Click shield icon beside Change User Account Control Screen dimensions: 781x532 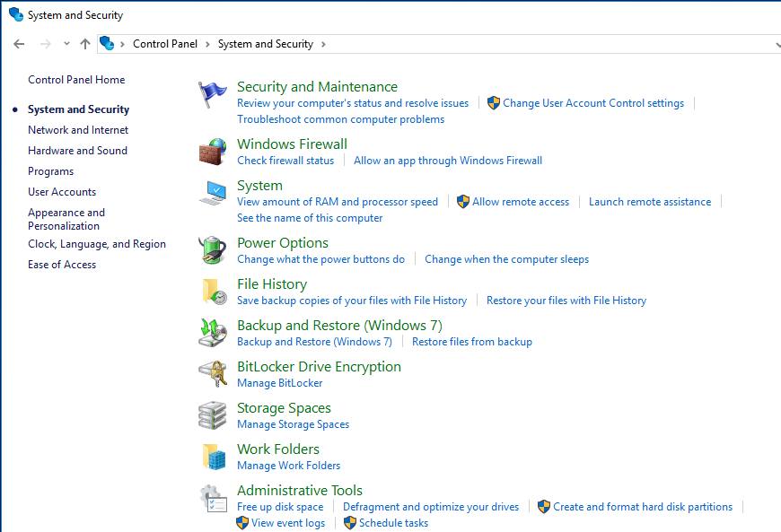[x=493, y=103]
